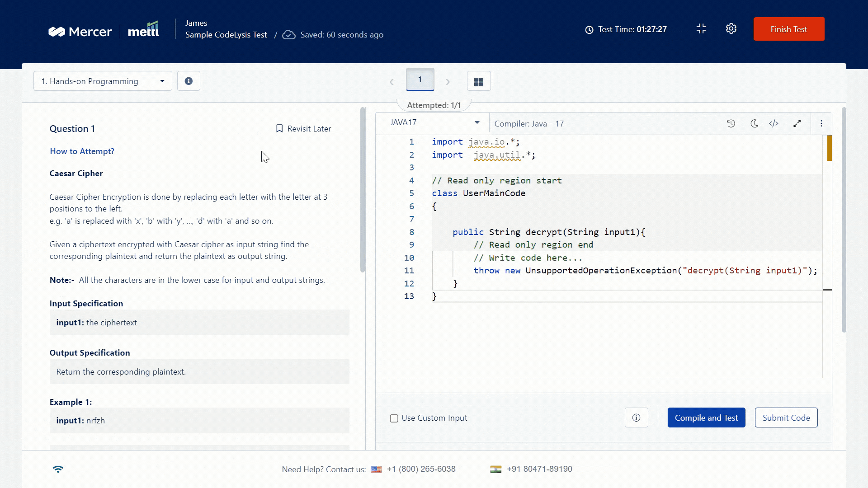This screenshot has width=868, height=488.
Task: Click the 'class UserMainCode' line
Action: (x=478, y=193)
